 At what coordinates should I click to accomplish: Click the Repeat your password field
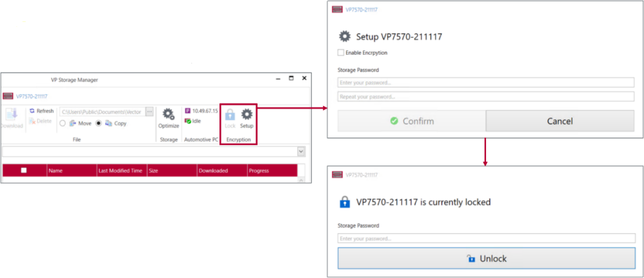(x=486, y=97)
